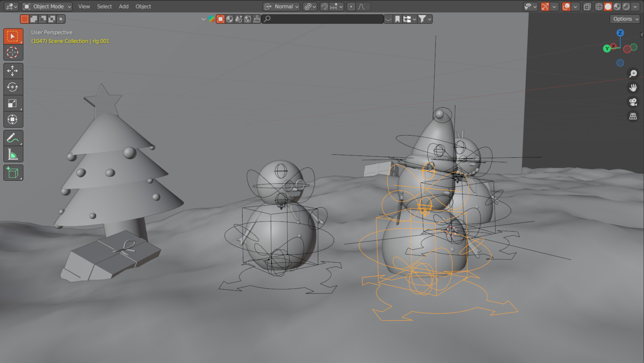The width and height of the screenshot is (644, 363).
Task: Activate the Transform tool
Action: tap(13, 119)
